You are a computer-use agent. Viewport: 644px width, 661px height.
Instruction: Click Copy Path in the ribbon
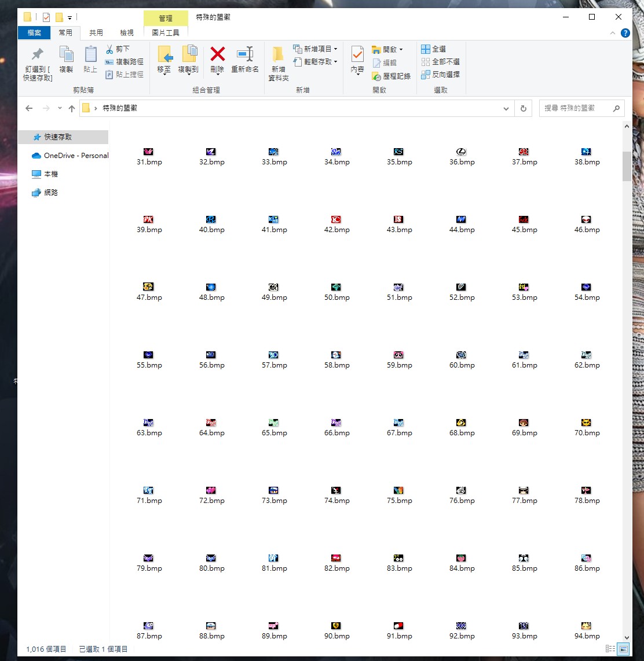pos(125,62)
